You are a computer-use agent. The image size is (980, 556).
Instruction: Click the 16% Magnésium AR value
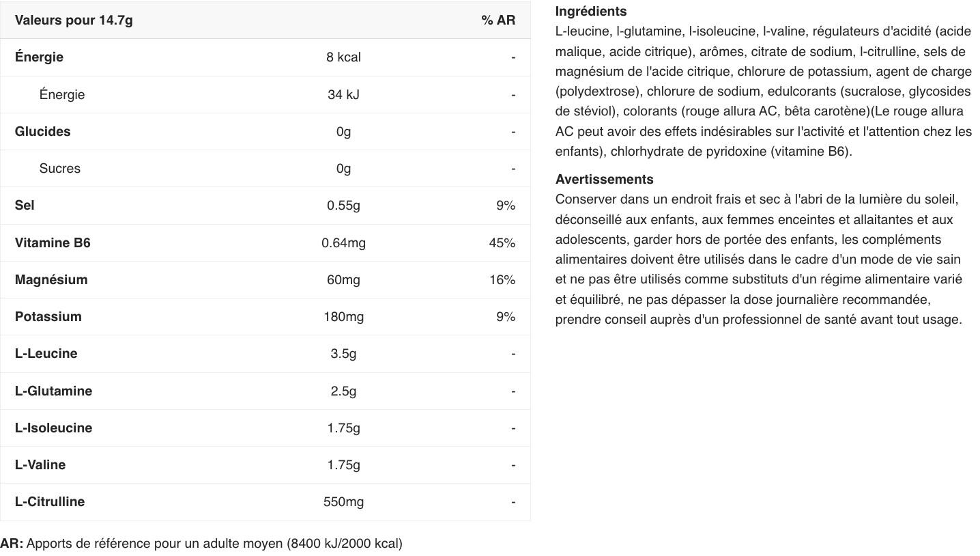[x=502, y=280]
